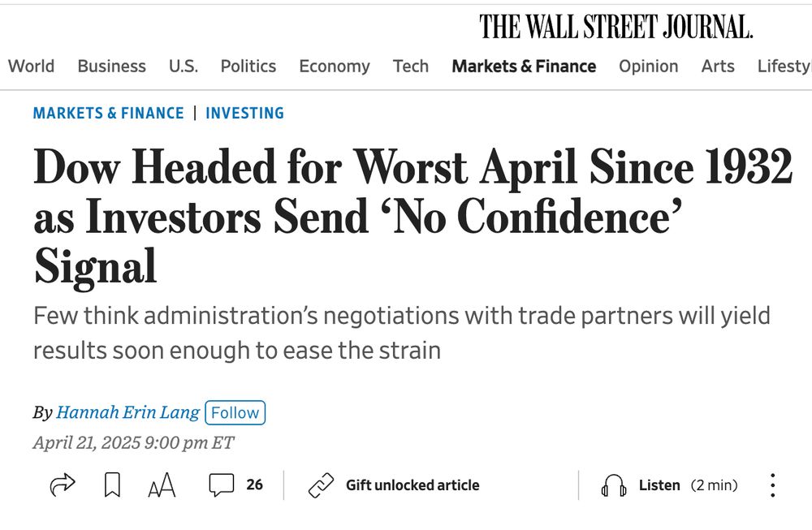Select U.S. in the navigation bar

(x=183, y=67)
